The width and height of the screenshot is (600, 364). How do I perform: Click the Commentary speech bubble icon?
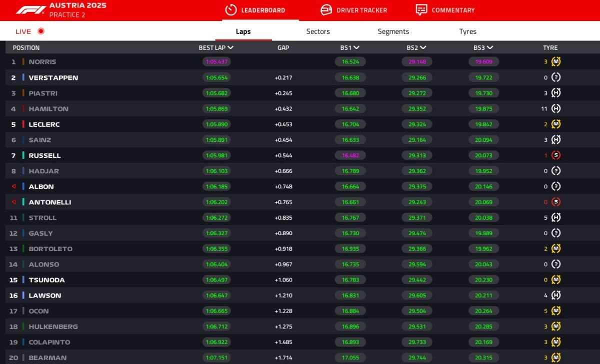tap(421, 10)
